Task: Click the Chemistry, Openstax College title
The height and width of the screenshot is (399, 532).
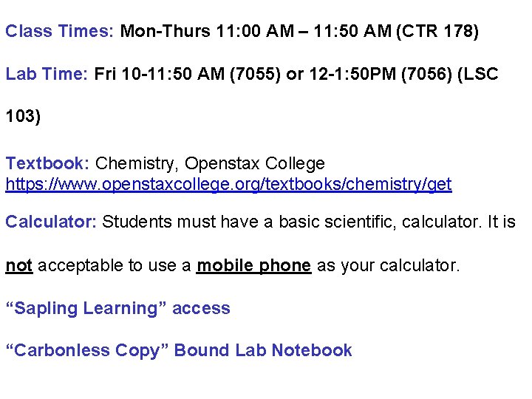Action: tap(210, 163)
